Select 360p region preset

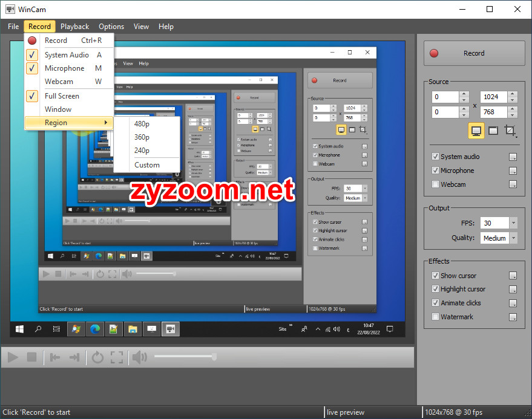point(146,137)
